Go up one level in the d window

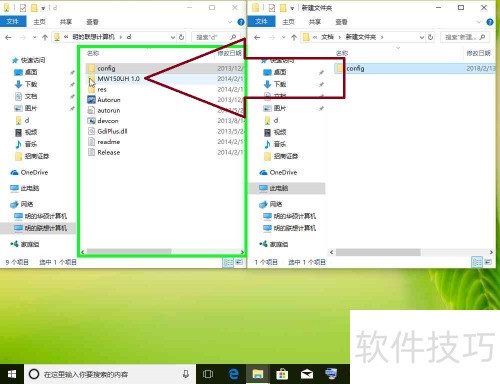tap(45, 37)
